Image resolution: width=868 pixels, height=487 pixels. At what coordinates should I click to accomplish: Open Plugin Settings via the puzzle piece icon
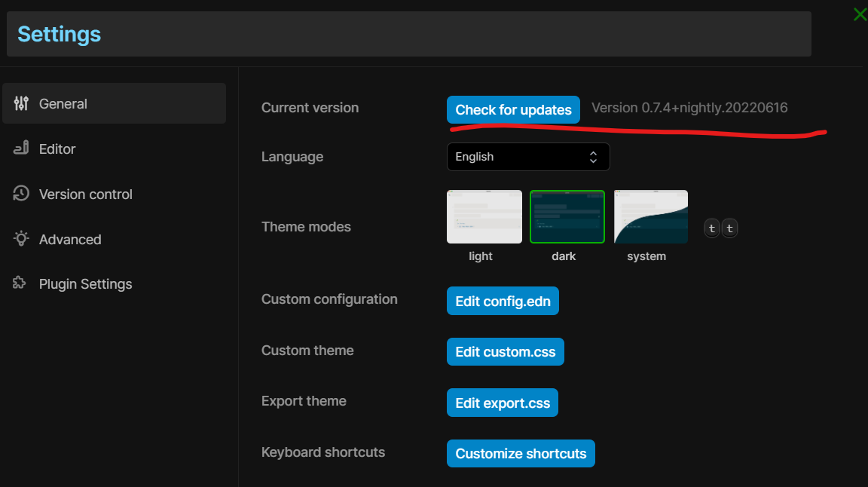click(21, 283)
